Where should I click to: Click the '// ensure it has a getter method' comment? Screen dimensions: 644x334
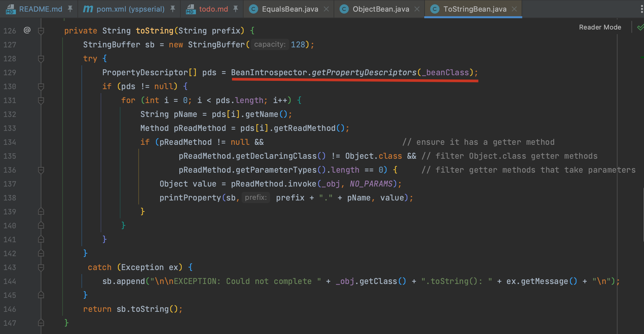point(478,142)
